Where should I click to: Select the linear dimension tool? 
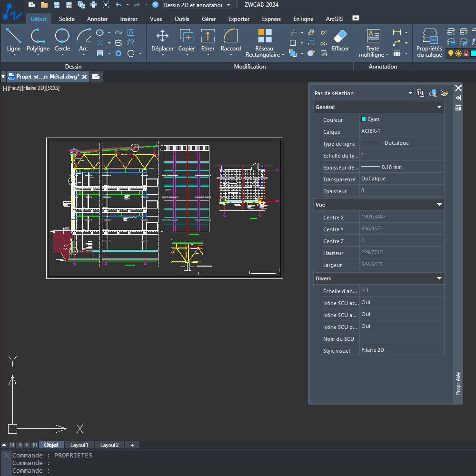(397, 32)
